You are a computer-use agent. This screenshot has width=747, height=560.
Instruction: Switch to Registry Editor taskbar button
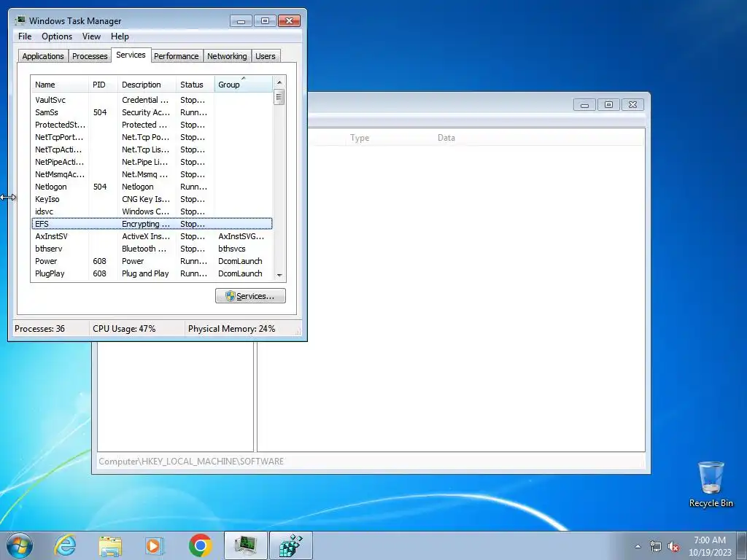pos(290,545)
